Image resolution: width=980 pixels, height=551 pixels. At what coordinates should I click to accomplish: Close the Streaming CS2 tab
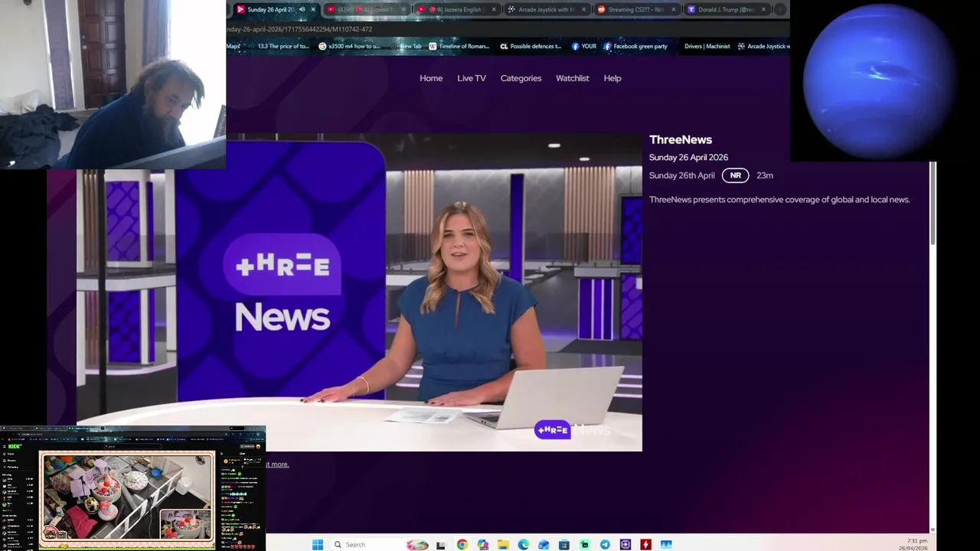tap(674, 10)
